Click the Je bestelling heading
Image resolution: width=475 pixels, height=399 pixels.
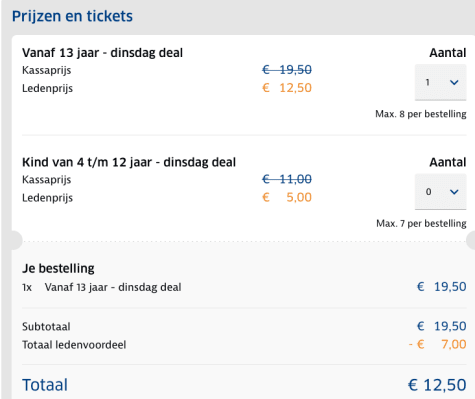click(58, 268)
